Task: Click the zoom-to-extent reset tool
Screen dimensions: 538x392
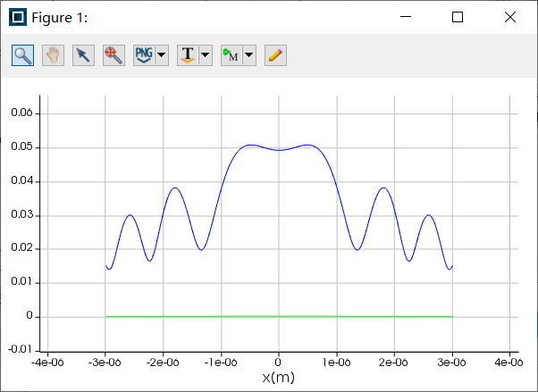Action: (113, 55)
